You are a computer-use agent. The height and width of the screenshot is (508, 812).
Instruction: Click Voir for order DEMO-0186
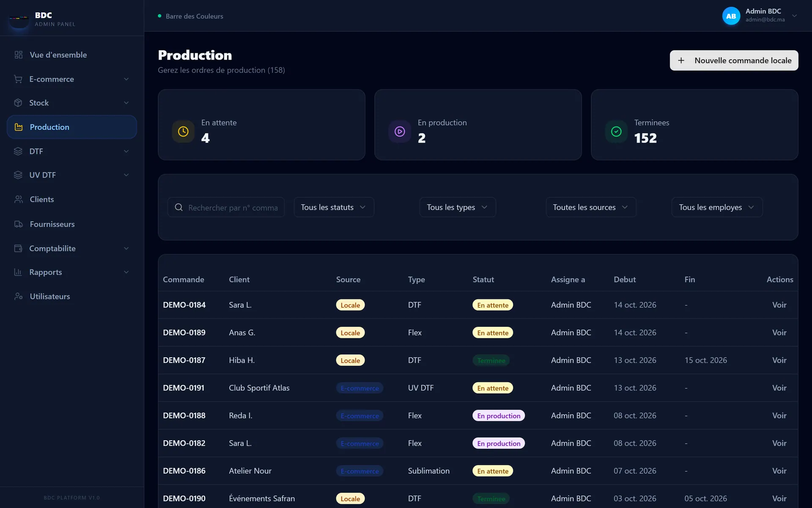(x=779, y=471)
